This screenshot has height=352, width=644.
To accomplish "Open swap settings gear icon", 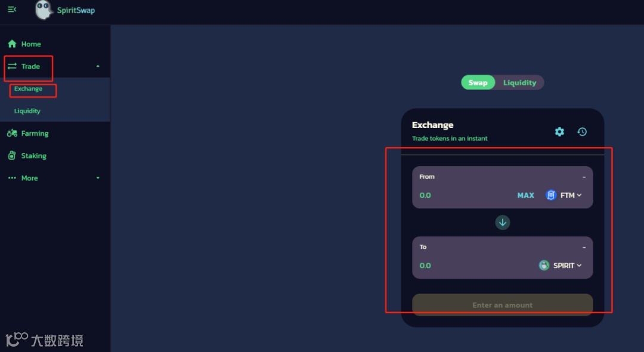I will (559, 132).
